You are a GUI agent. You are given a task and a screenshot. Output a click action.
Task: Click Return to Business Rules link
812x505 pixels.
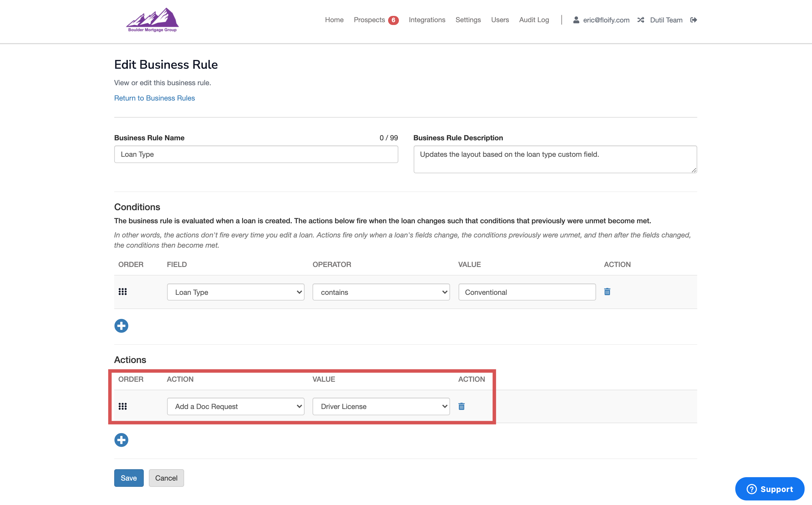154,98
